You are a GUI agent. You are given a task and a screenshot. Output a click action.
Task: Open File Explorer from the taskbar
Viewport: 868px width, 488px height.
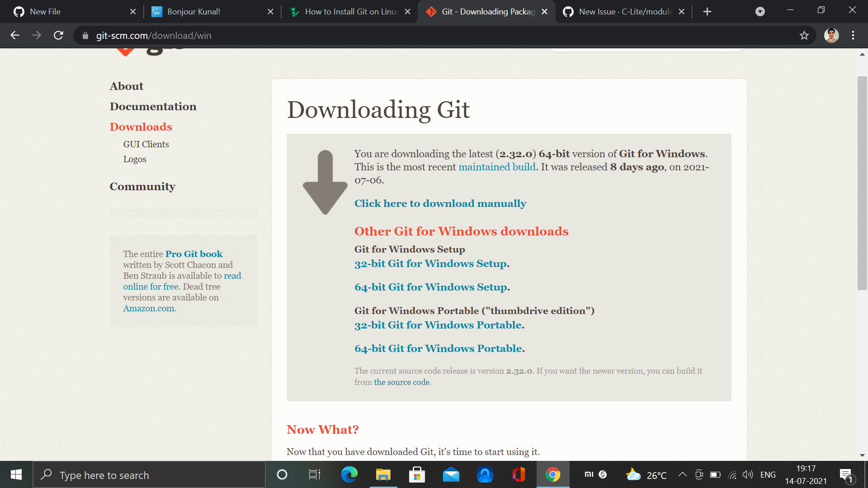383,475
